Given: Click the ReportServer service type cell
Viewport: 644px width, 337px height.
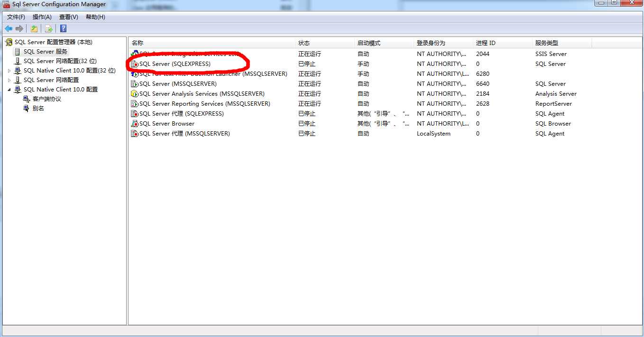Looking at the screenshot, I should pos(553,104).
